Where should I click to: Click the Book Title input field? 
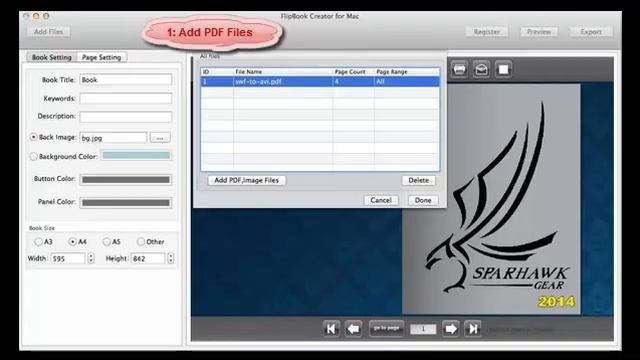point(126,80)
